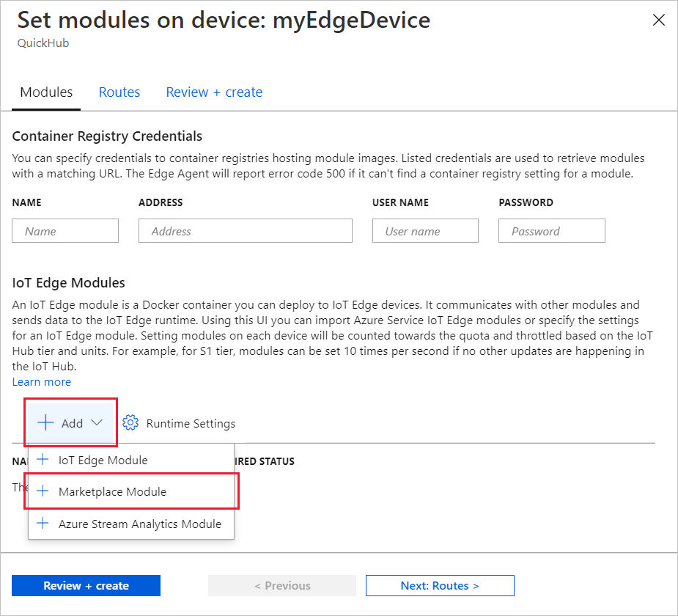Click plus icon next to IoT Edge Module

click(43, 461)
